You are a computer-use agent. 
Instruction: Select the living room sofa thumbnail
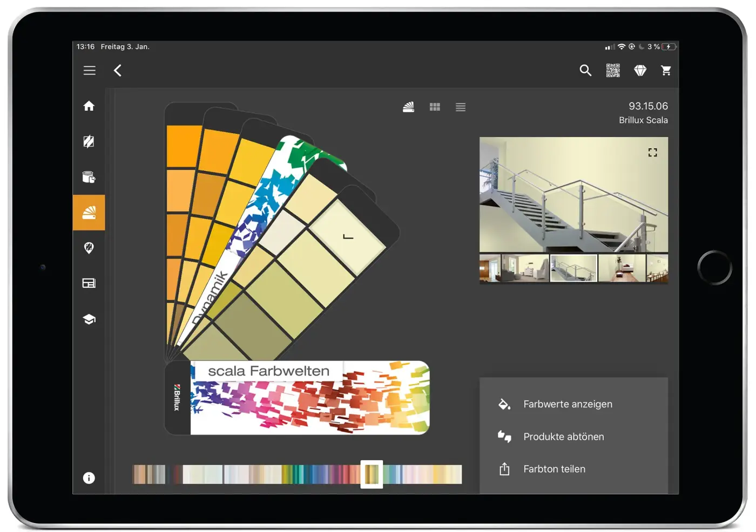tap(525, 268)
